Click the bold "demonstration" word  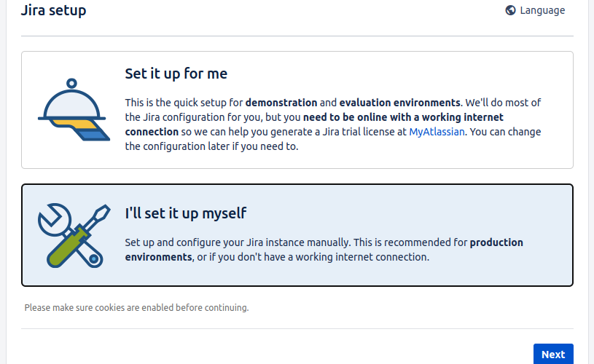coord(281,103)
